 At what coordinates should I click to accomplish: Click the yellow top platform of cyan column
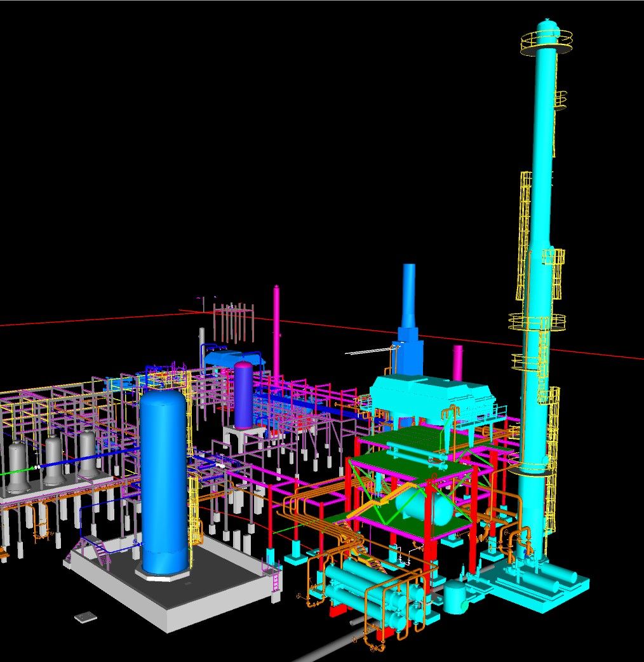tap(546, 40)
